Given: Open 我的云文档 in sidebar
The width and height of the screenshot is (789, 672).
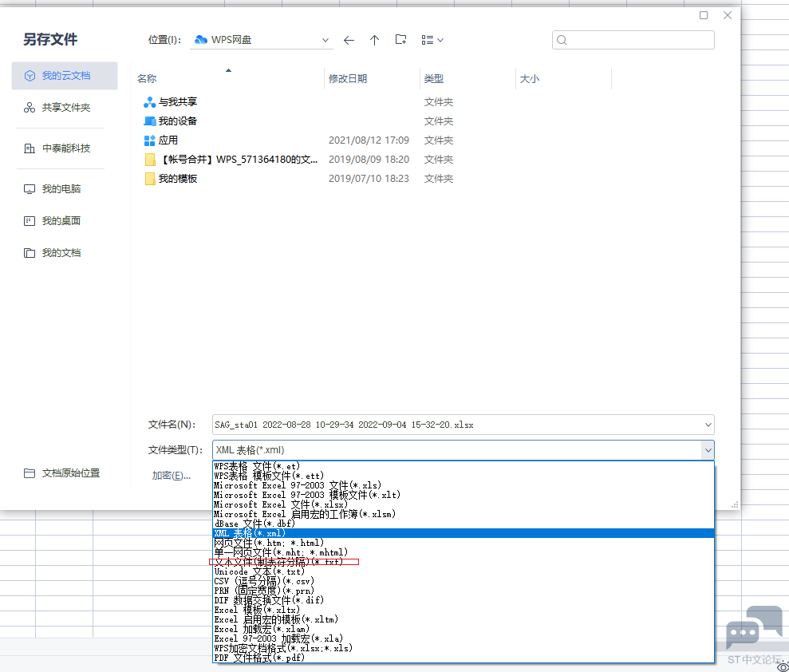Looking at the screenshot, I should coord(65,76).
